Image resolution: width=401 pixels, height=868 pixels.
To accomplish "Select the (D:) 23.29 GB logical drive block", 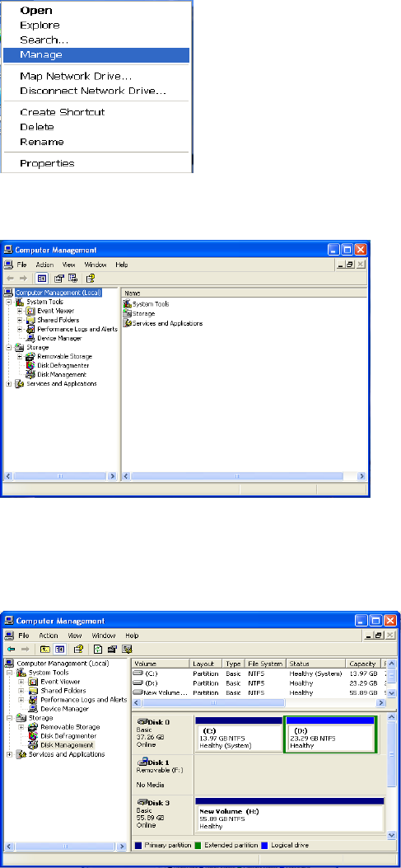I will 329,734.
